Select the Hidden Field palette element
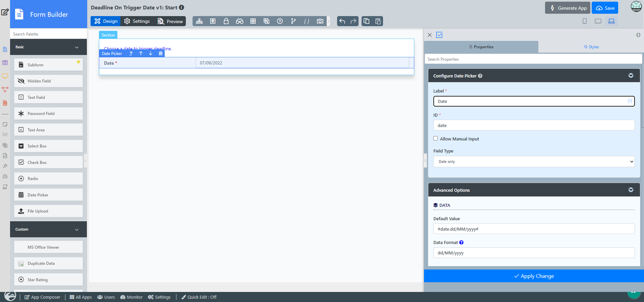The image size is (644, 302). click(48, 81)
